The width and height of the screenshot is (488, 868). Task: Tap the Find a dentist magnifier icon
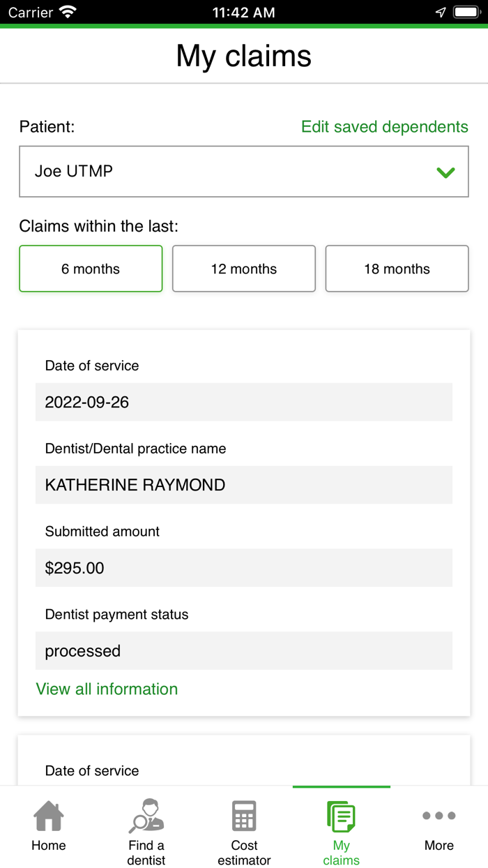click(146, 815)
